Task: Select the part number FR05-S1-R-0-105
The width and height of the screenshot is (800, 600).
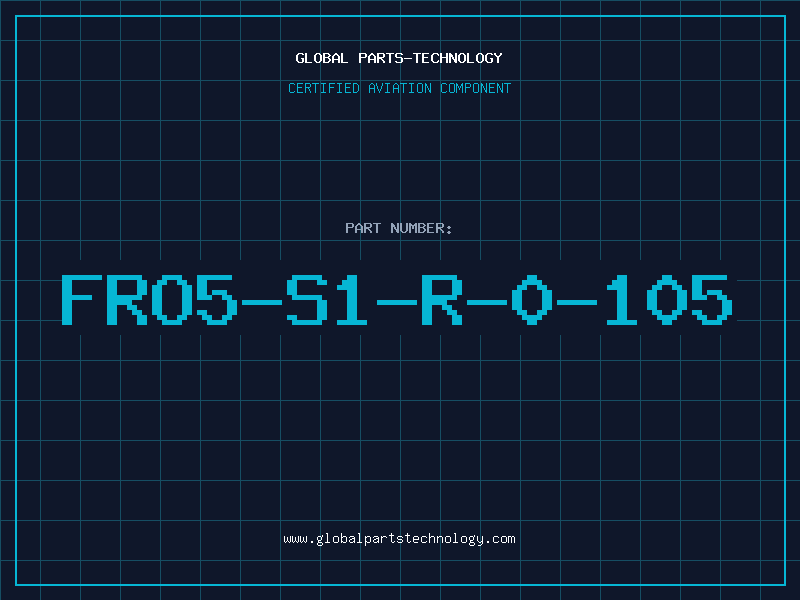Action: (397, 300)
